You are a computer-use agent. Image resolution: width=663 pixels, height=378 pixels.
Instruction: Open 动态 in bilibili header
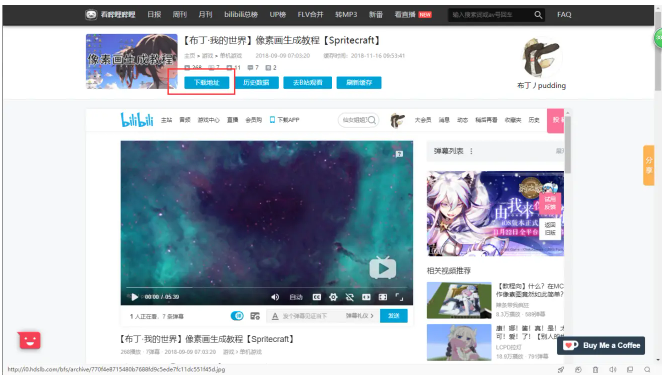click(x=462, y=120)
